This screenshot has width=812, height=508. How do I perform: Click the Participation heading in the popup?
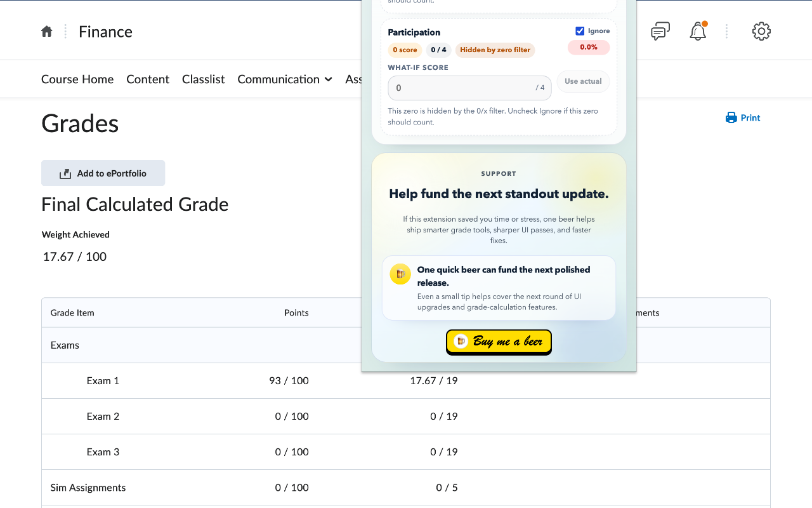414,32
